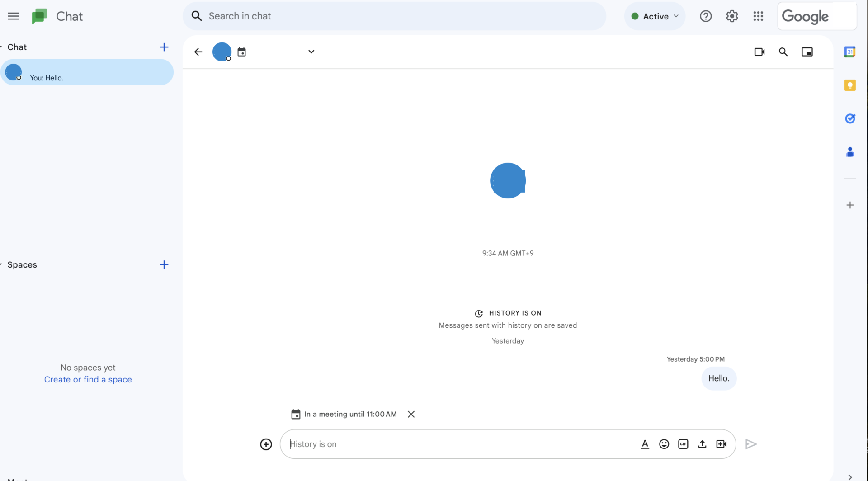Click the Create or find a space link
The image size is (868, 481).
pos(88,379)
